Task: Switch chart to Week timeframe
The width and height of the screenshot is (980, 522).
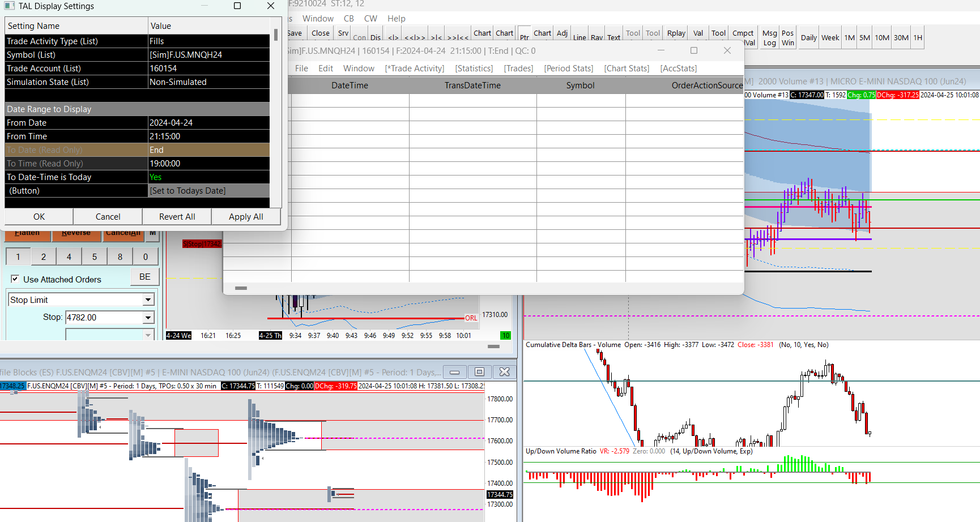Action: (x=830, y=38)
